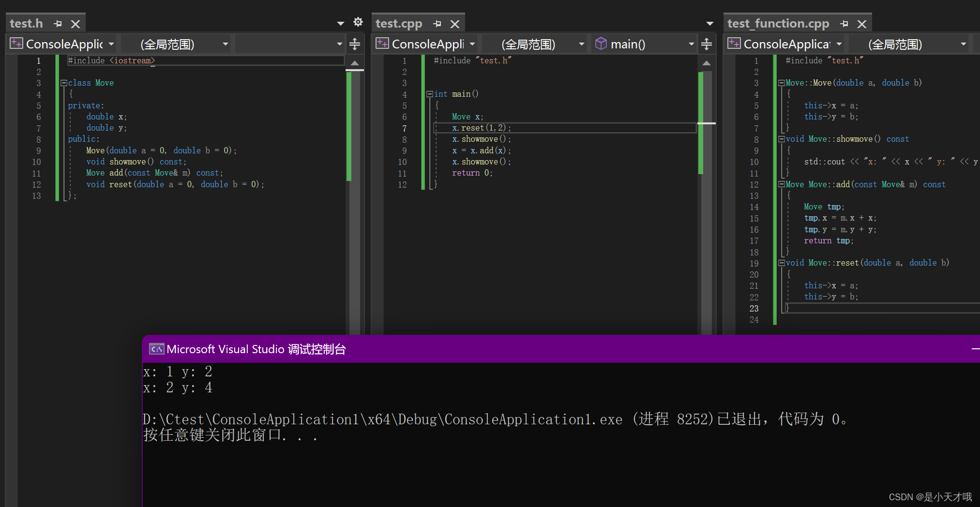Viewport: 980px width, 507px height.
Task: Pin the test.cpp editor tab
Action: (x=437, y=23)
